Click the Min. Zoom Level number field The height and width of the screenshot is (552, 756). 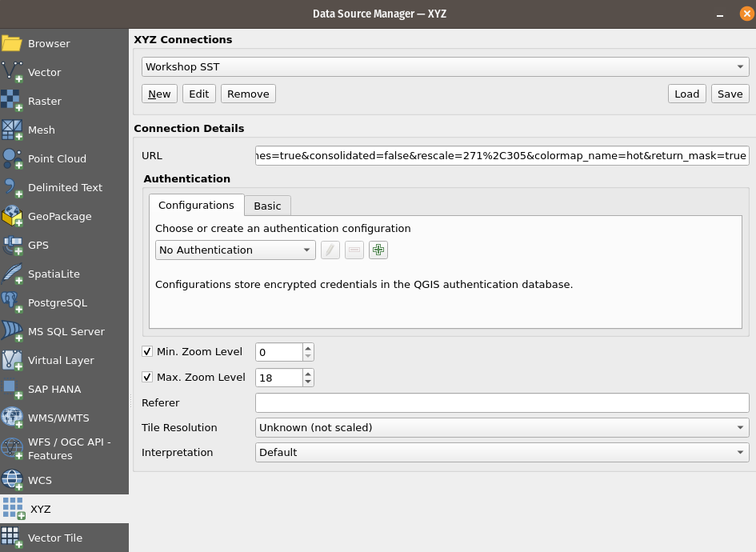pyautogui.click(x=279, y=352)
